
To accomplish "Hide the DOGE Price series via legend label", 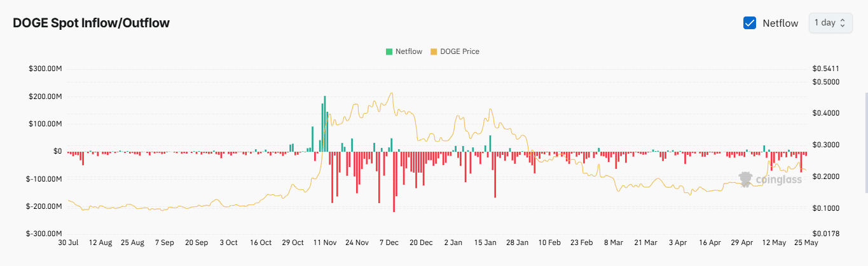I will 460,51.
